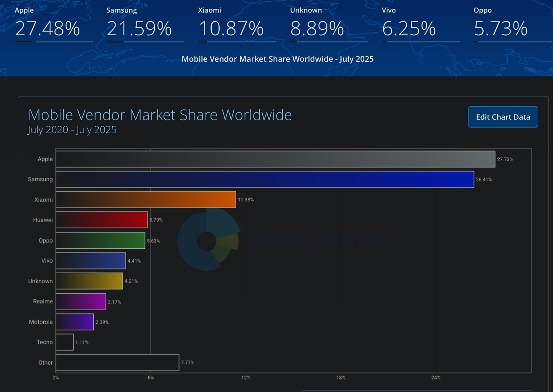Image resolution: width=553 pixels, height=392 pixels.
Task: Click the Edit Chart Data button
Action: point(503,117)
